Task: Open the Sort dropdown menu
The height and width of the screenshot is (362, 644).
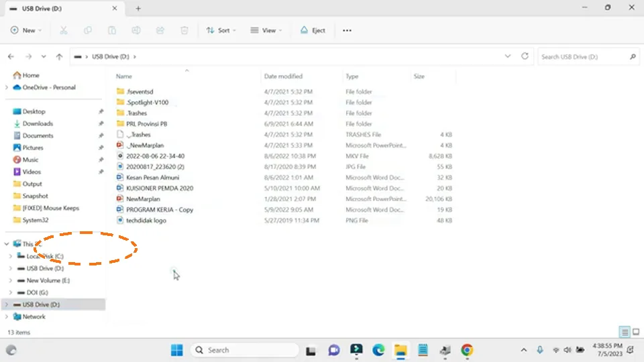Action: click(221, 30)
